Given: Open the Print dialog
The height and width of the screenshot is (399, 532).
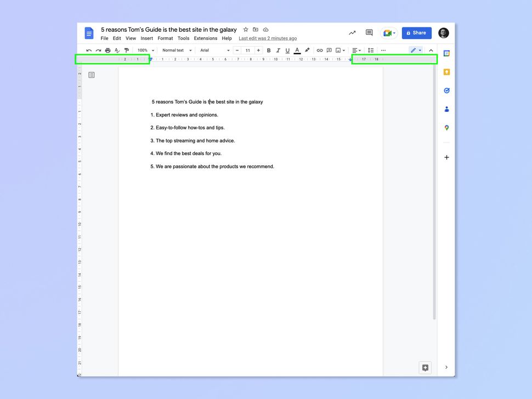Looking at the screenshot, I should click(107, 50).
